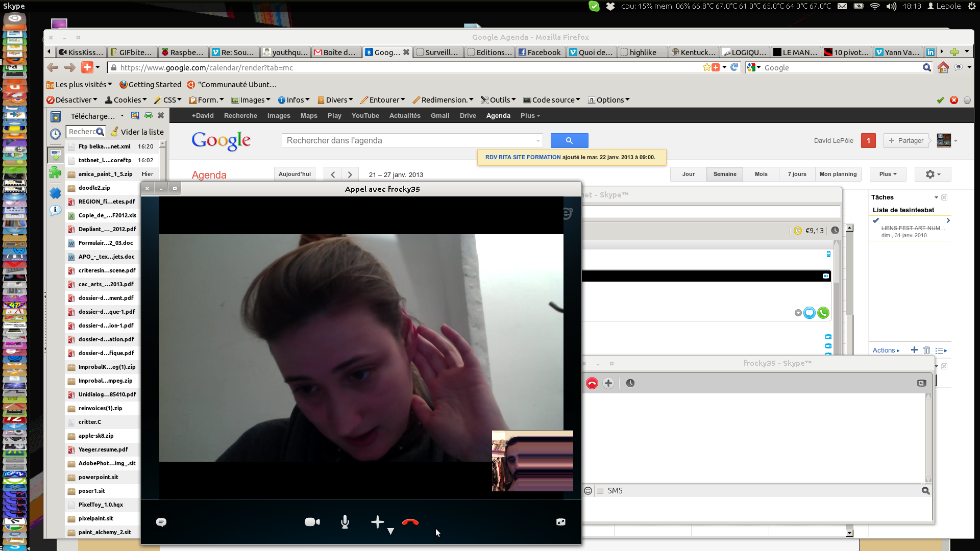Click the volume indicator in the top panel
The height and width of the screenshot is (551, 980).
point(891,6)
